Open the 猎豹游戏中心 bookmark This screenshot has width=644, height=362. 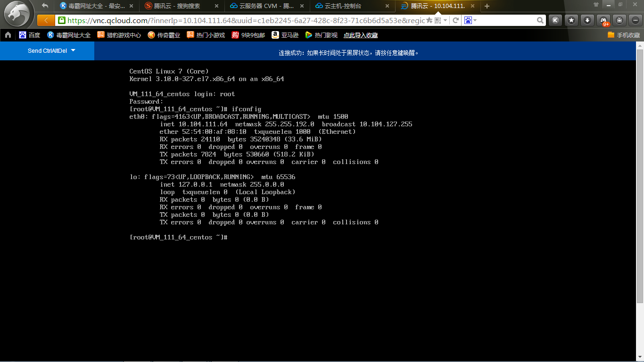click(x=119, y=35)
